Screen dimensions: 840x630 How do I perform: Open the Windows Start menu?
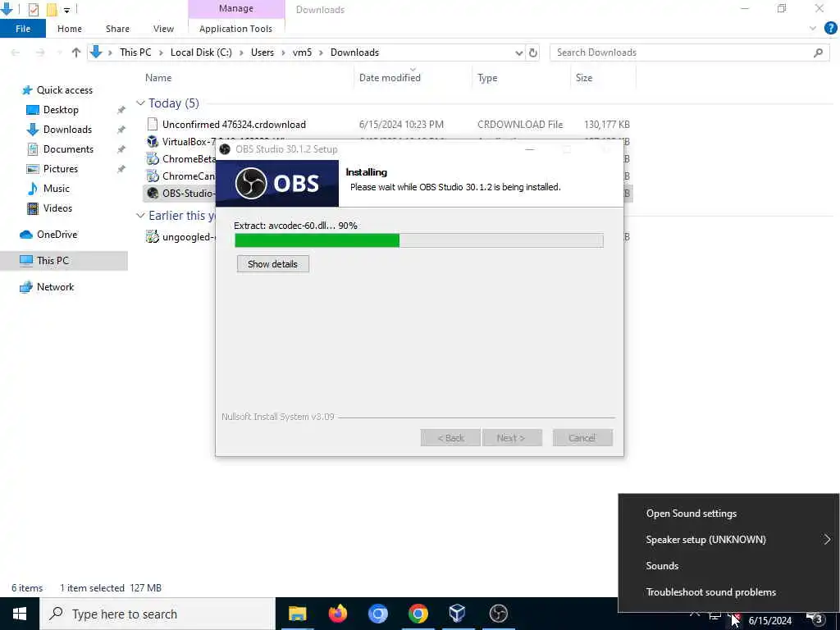coord(20,614)
